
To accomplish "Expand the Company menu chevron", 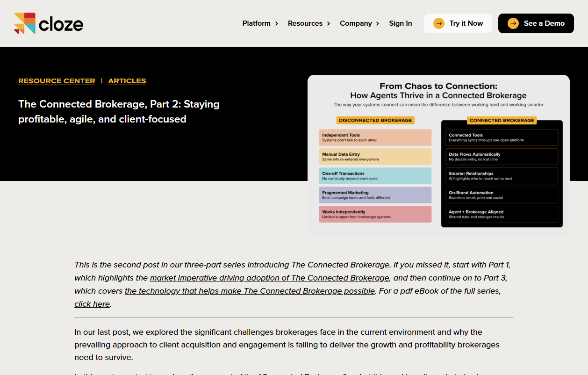I will pos(378,23).
